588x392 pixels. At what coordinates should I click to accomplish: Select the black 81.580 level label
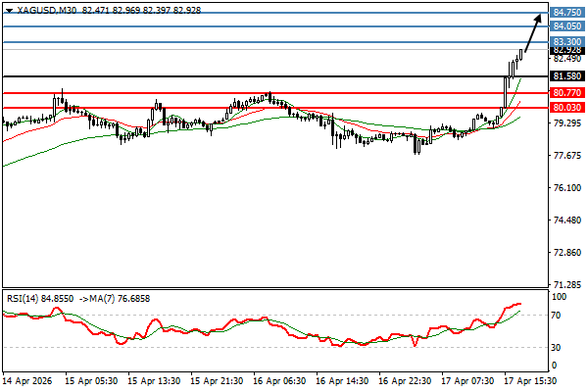[567, 75]
